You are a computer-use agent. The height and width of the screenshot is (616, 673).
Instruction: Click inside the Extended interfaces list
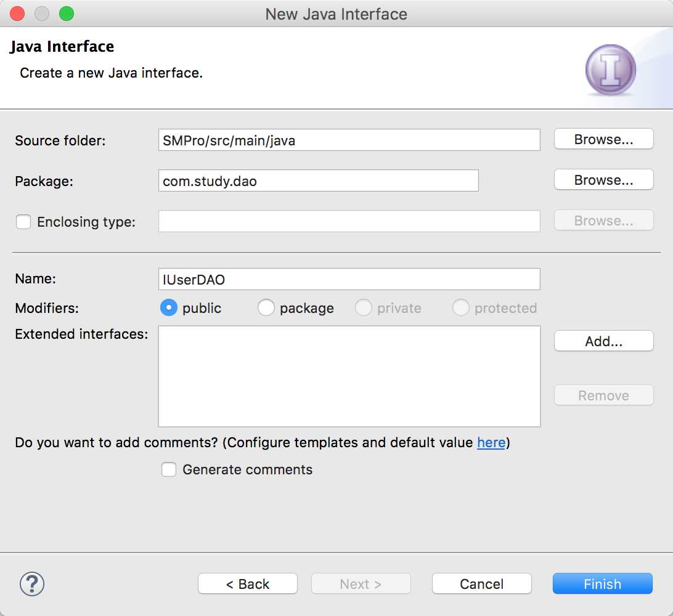[349, 376]
